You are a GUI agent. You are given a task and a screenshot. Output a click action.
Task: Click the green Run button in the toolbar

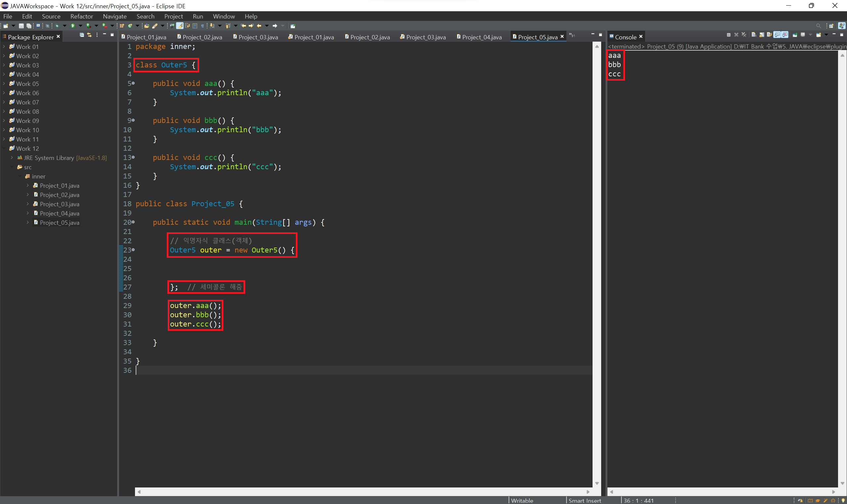click(73, 26)
